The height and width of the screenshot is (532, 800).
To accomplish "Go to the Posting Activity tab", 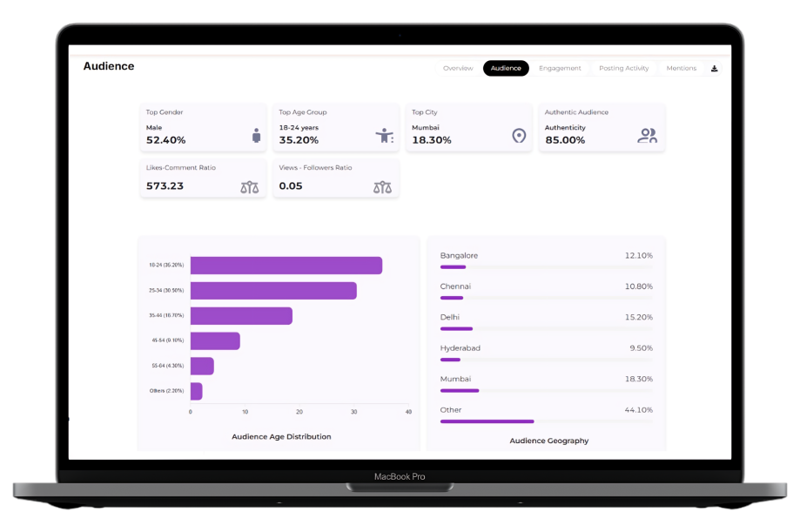I will pyautogui.click(x=623, y=68).
